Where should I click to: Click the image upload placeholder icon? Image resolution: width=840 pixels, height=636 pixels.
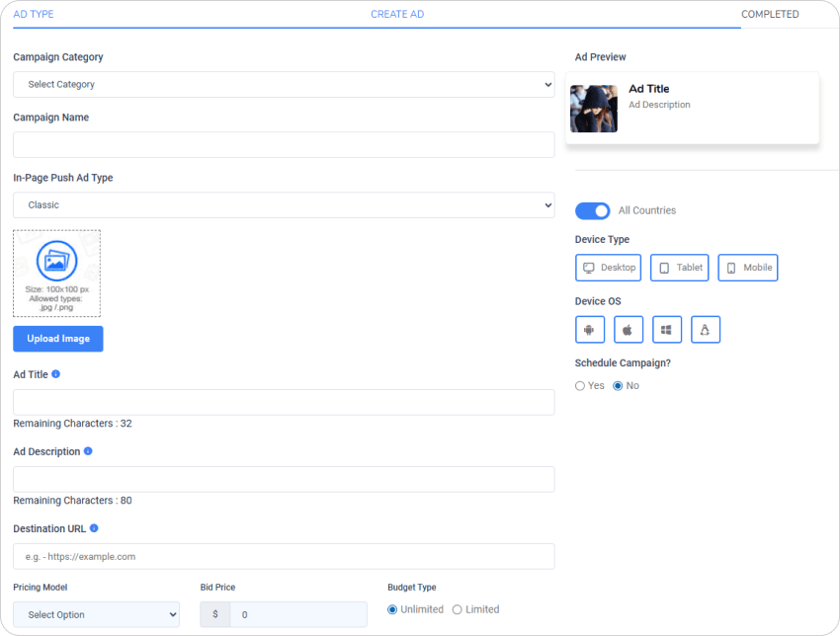56,262
